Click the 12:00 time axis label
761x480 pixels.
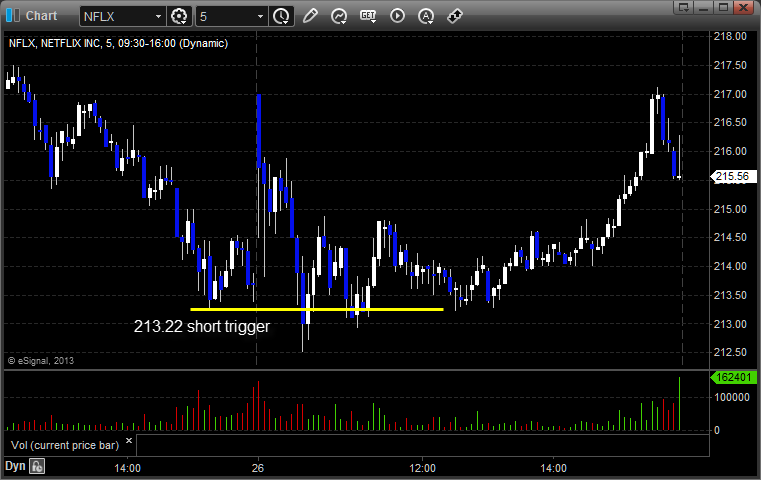[x=422, y=468]
